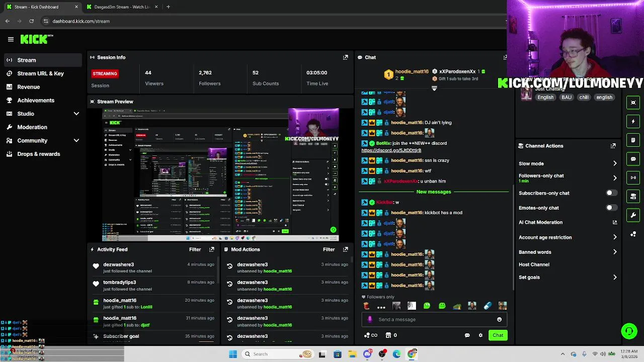Reload the browser page
This screenshot has height=362, width=644.
point(31,21)
